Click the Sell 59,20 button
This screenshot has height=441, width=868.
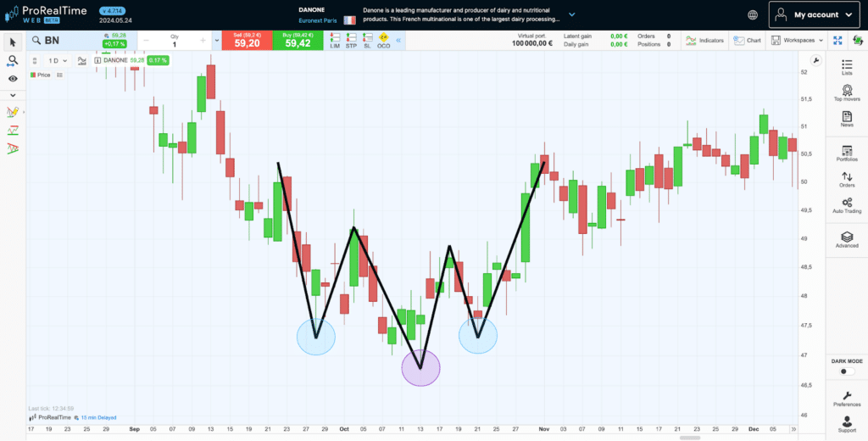pos(247,41)
